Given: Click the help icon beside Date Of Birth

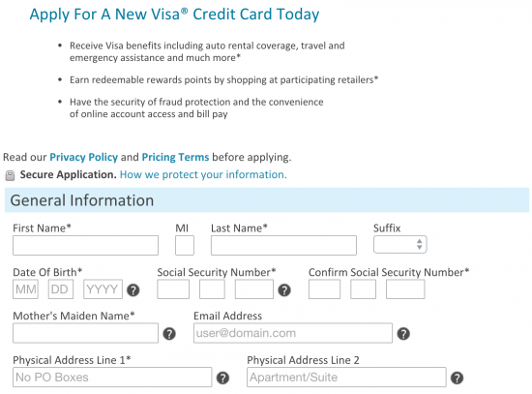Looking at the screenshot, I should point(133,290).
